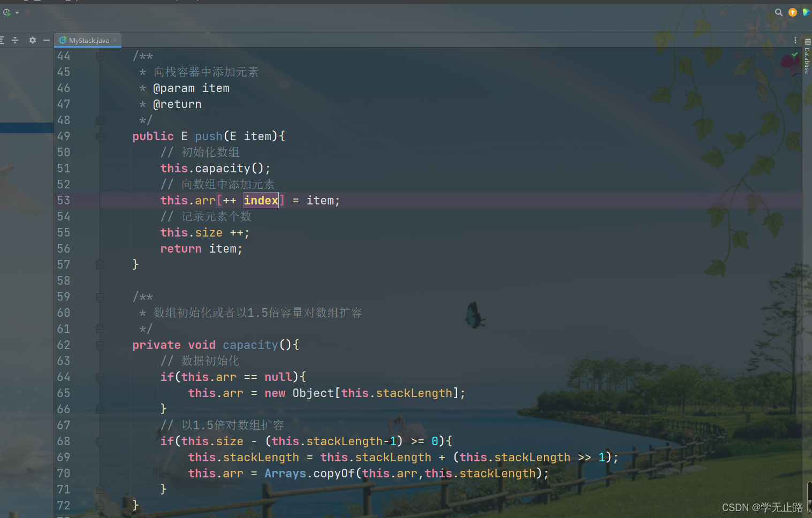Collapse push method at line 49
The height and width of the screenshot is (518, 812).
(100, 136)
